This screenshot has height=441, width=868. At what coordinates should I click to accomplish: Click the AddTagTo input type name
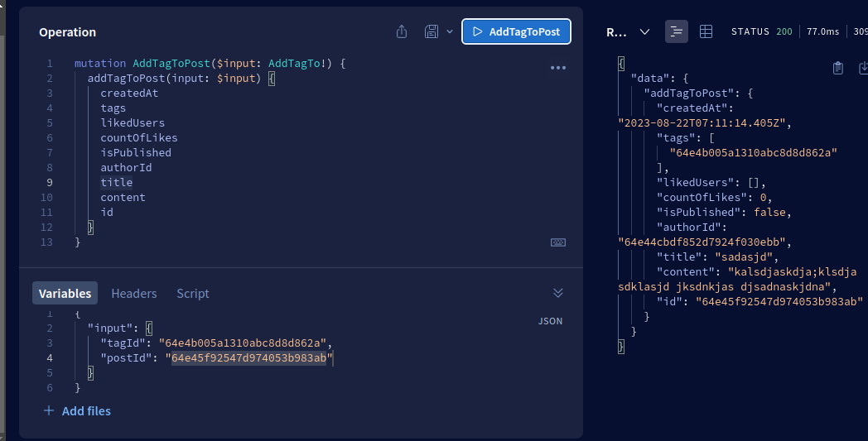coord(295,63)
